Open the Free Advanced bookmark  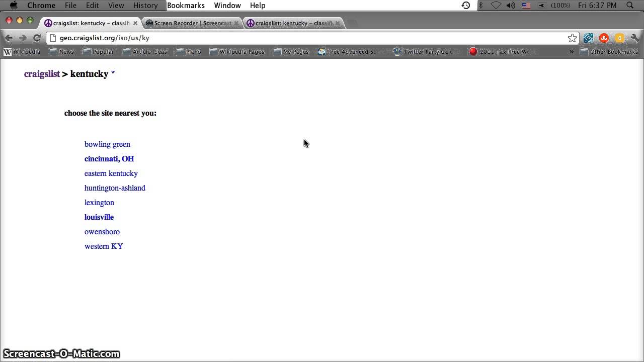pyautogui.click(x=347, y=52)
